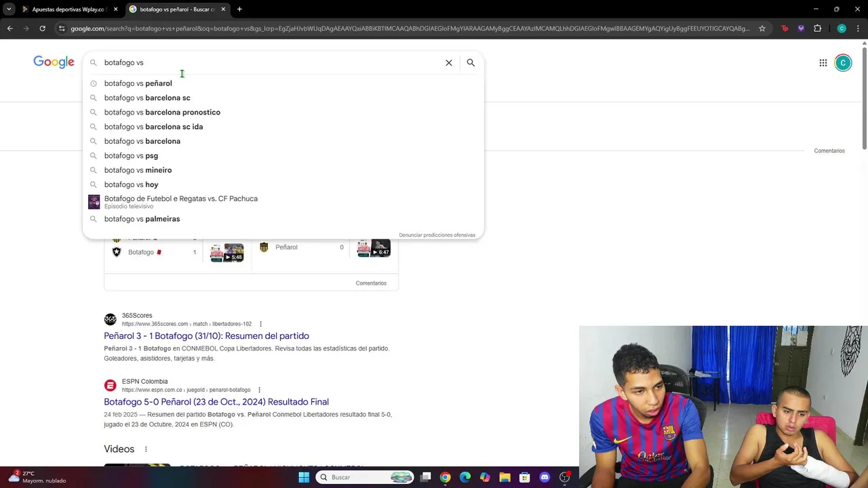Image resolution: width=868 pixels, height=488 pixels.
Task: Click the address bar URL
Action: (410, 28)
